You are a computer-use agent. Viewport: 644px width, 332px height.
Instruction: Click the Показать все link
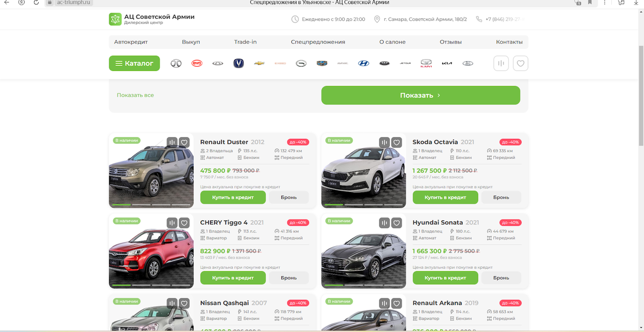point(135,95)
